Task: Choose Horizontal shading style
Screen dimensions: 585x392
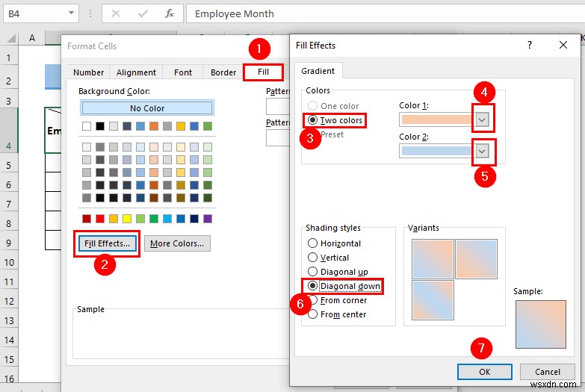Action: pos(312,243)
